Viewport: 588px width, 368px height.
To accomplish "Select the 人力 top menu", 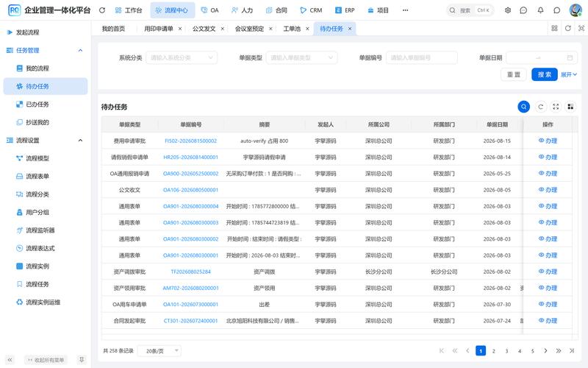I will click(x=242, y=10).
